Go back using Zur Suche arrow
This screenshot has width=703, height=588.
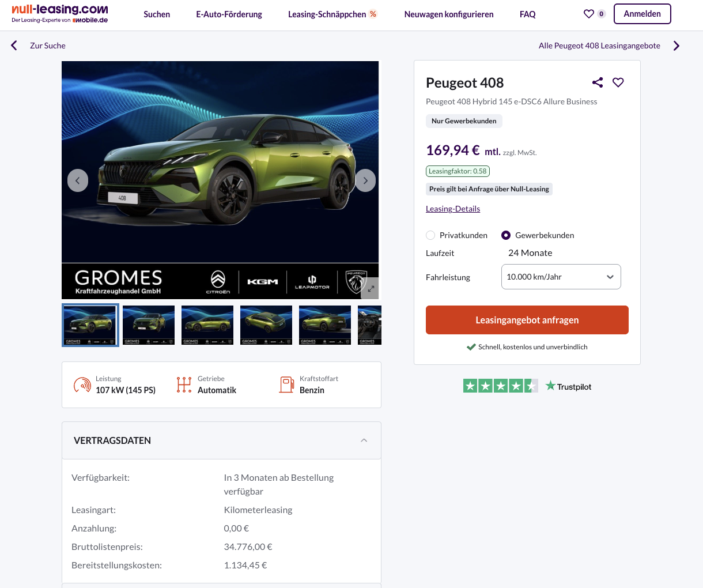pyautogui.click(x=14, y=46)
